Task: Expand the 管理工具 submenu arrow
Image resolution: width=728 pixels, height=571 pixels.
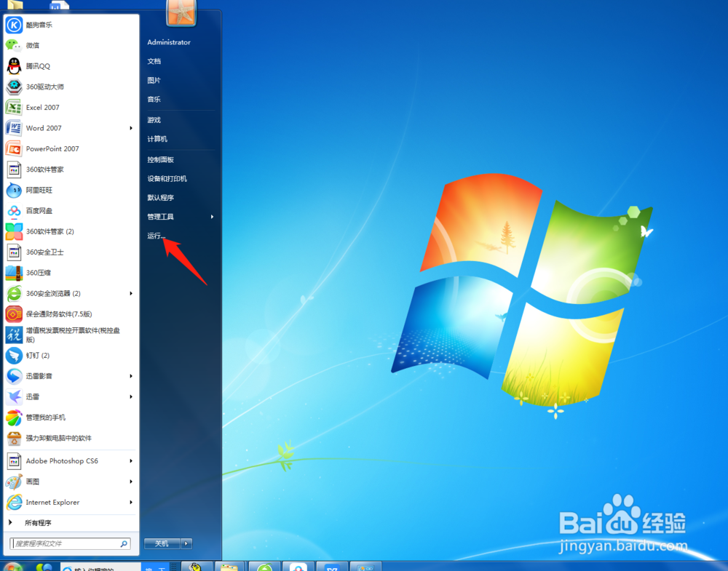Action: [x=212, y=217]
